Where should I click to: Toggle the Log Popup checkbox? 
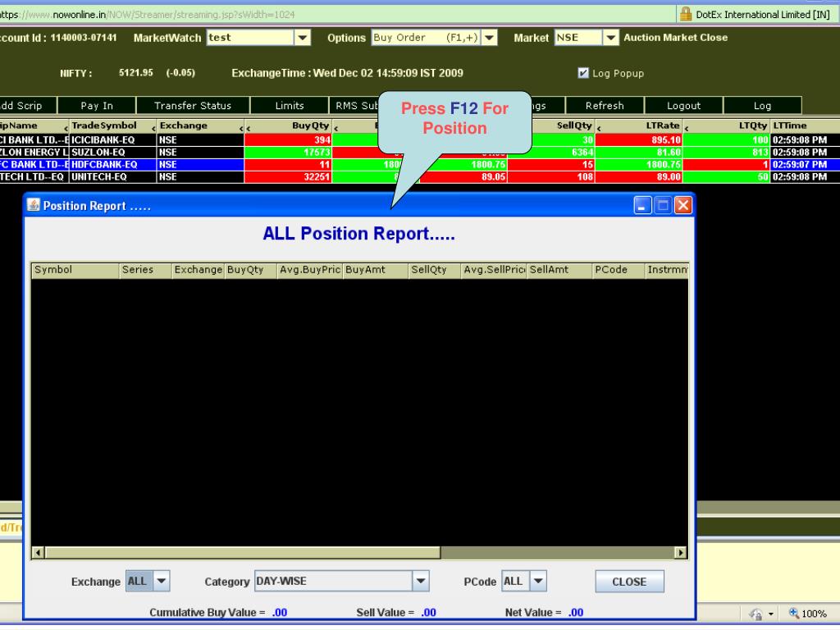(x=583, y=73)
